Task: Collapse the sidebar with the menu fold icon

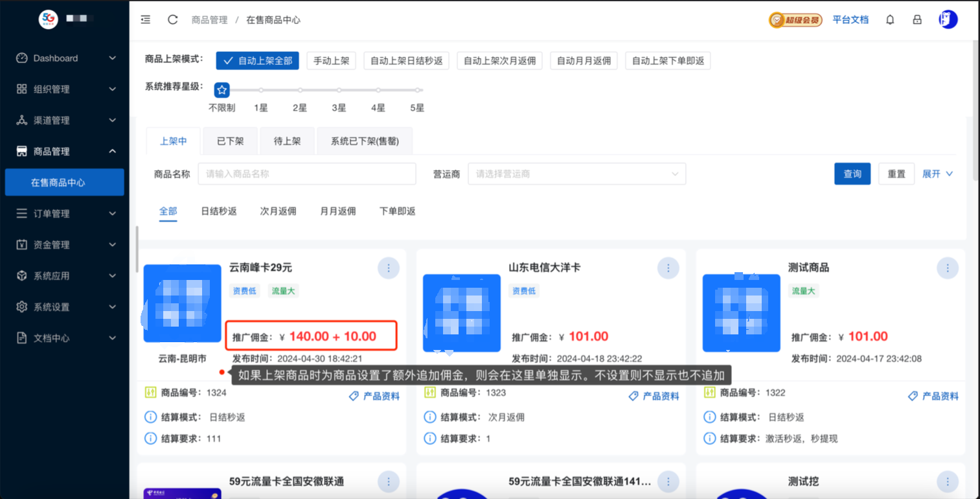Action: tap(146, 19)
